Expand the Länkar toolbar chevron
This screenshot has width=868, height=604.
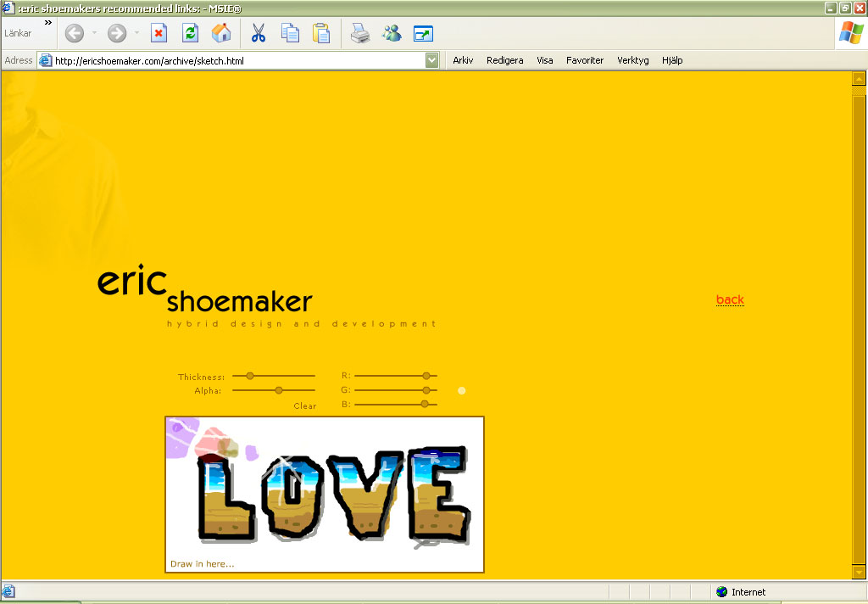pos(48,23)
